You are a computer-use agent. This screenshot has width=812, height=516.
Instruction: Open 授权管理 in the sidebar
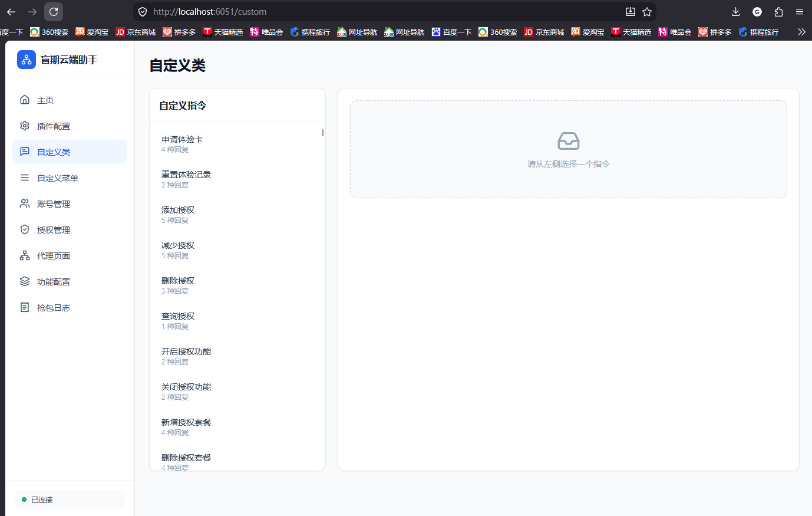(x=70, y=229)
